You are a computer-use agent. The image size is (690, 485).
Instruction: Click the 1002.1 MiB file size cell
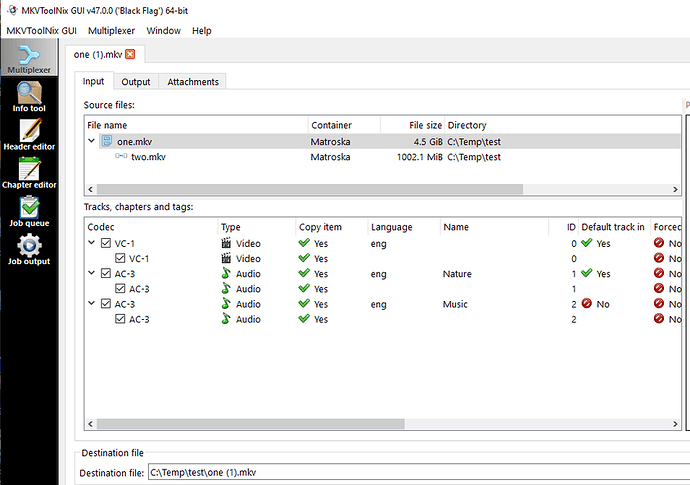pyautogui.click(x=419, y=157)
